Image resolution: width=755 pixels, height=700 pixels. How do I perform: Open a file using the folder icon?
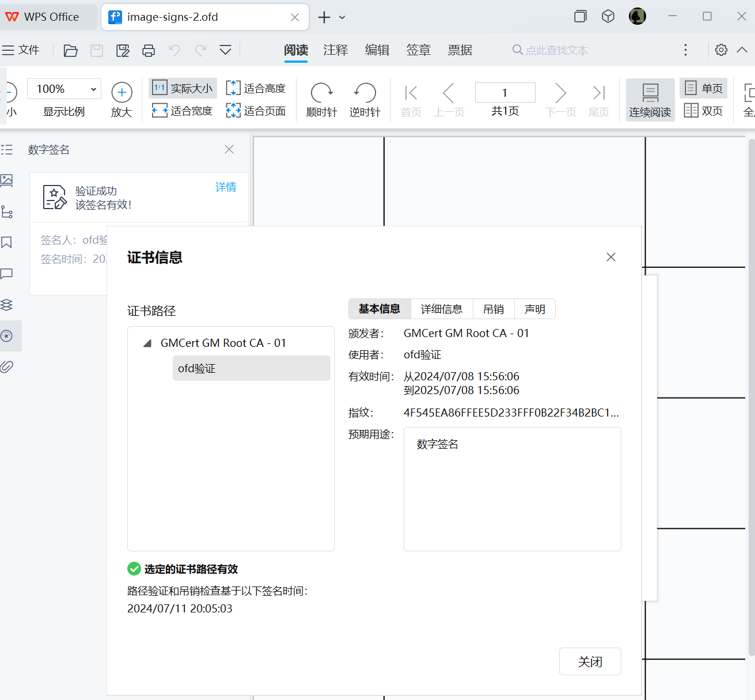[70, 51]
